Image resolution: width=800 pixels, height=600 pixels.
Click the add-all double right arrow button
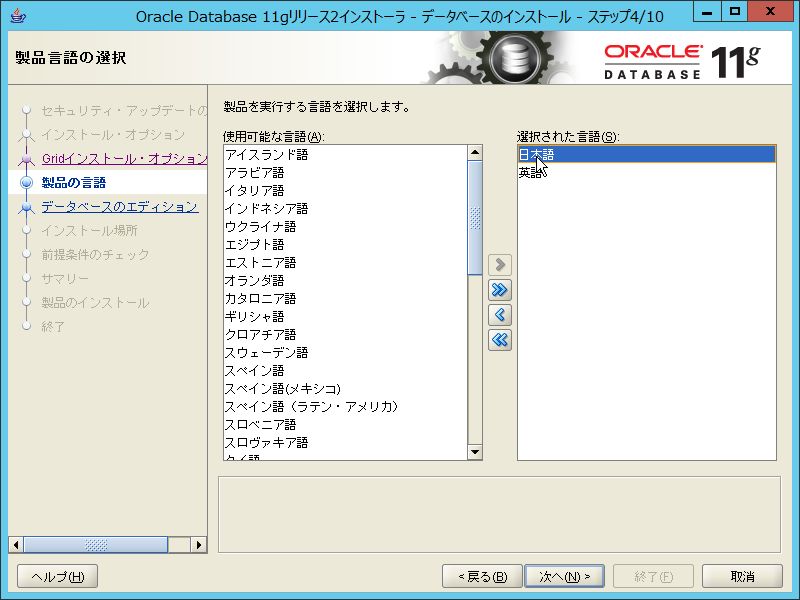click(x=499, y=290)
